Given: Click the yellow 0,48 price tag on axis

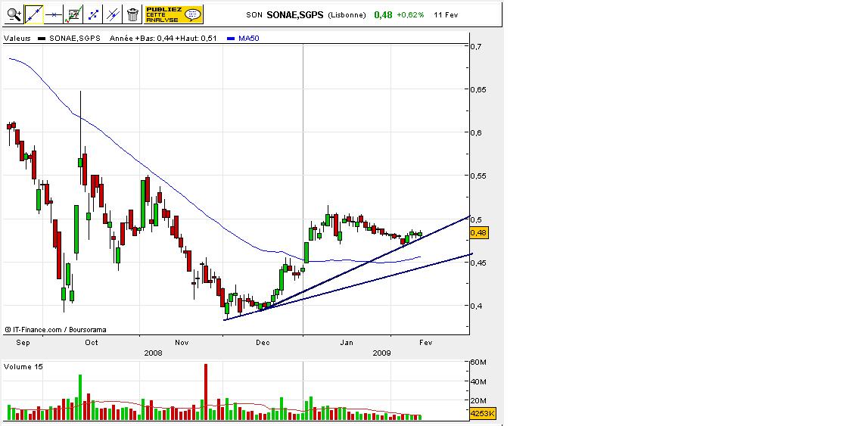Looking at the screenshot, I should point(479,233).
